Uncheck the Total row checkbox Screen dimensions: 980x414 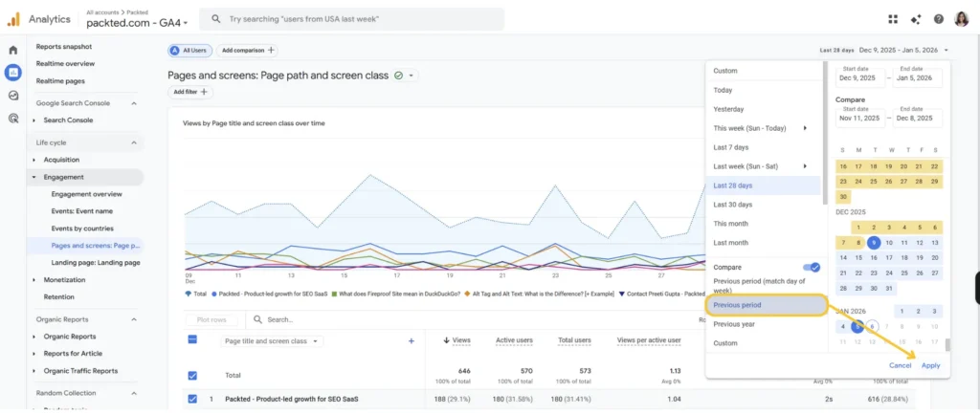pyautogui.click(x=192, y=376)
